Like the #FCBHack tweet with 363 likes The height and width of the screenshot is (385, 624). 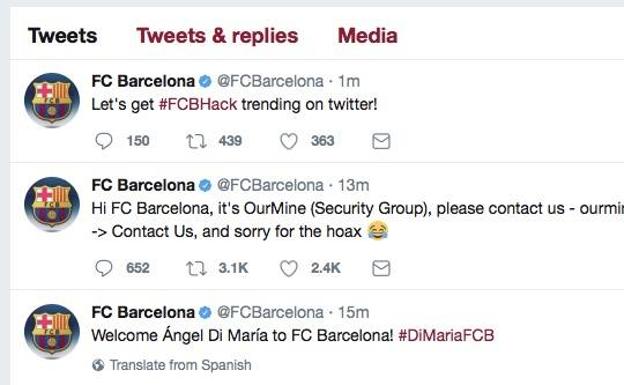click(x=289, y=141)
